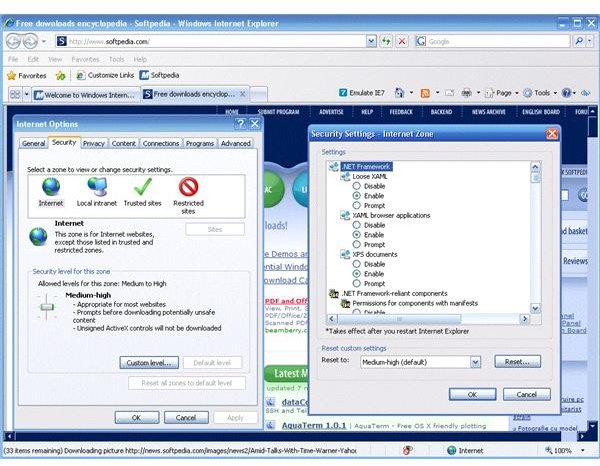Select Enable under XPS documents

click(x=357, y=274)
